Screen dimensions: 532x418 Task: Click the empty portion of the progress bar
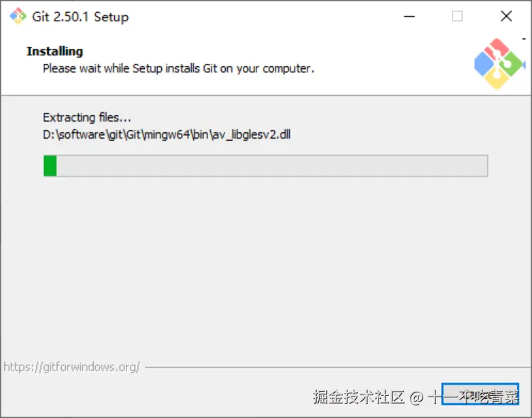tap(272, 166)
